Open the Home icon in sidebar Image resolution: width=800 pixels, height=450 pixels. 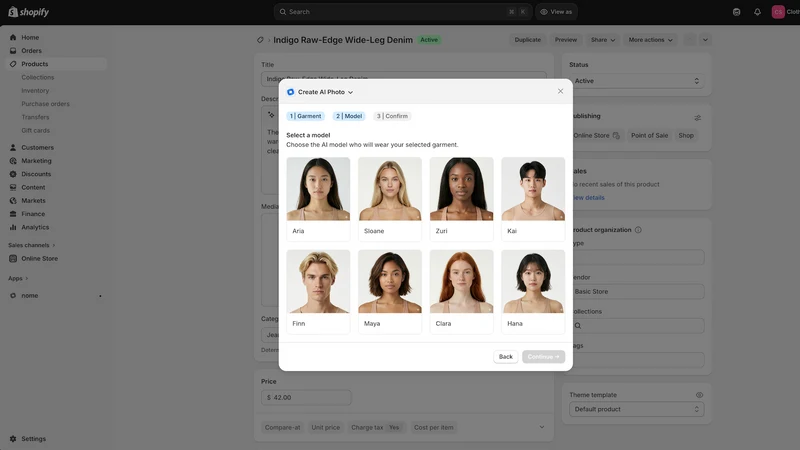click(x=13, y=37)
